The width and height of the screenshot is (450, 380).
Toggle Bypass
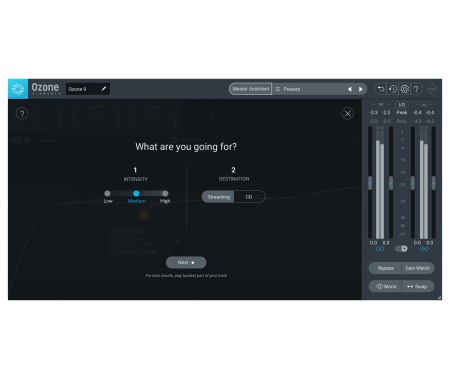coord(385,268)
